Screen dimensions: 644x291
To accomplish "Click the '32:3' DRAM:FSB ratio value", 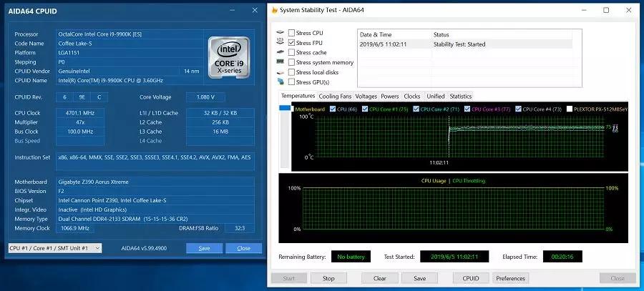I will [x=240, y=228].
